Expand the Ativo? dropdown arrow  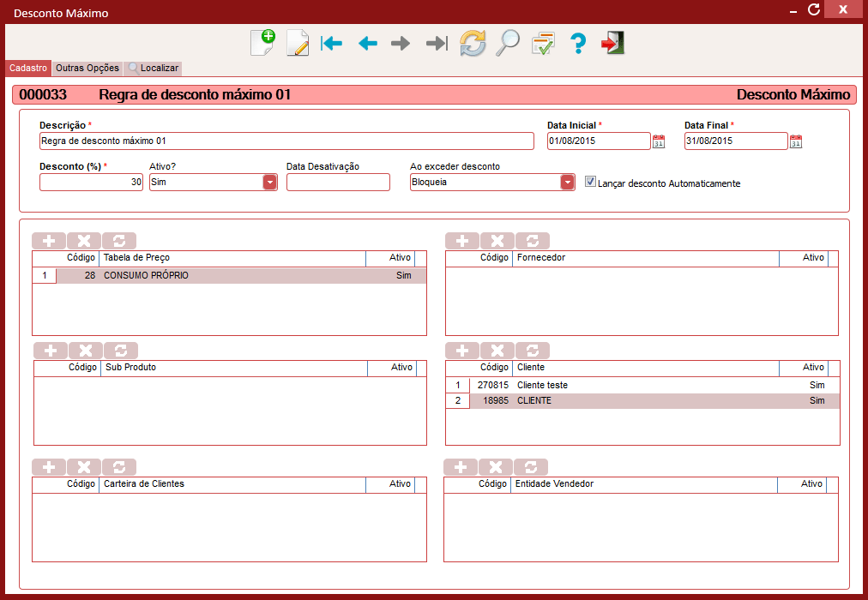[x=269, y=182]
